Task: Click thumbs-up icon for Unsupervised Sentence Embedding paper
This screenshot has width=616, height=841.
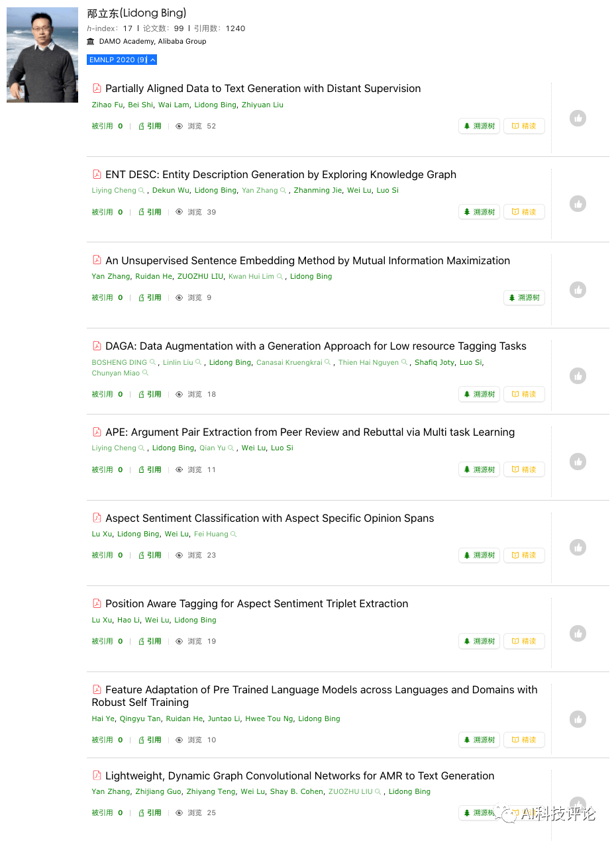Action: click(578, 290)
